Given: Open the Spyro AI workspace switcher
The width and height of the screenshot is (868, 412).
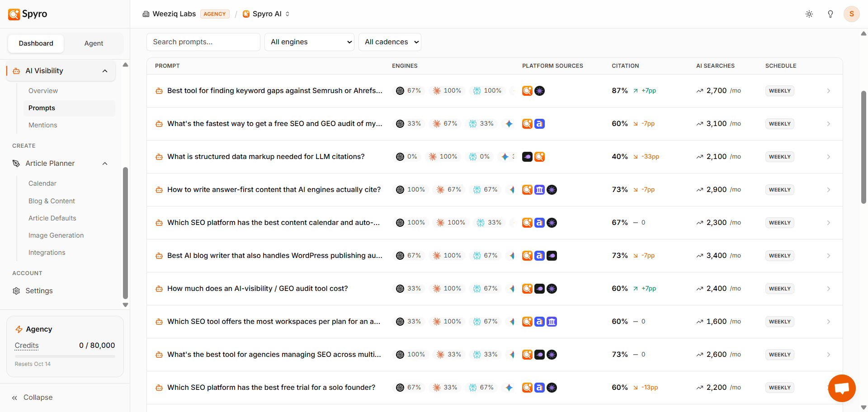Looking at the screenshot, I should (x=266, y=14).
